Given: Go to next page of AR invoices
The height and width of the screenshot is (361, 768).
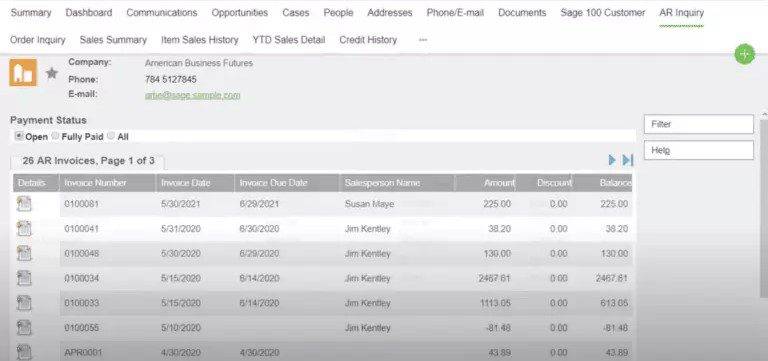Looking at the screenshot, I should pyautogui.click(x=612, y=160).
